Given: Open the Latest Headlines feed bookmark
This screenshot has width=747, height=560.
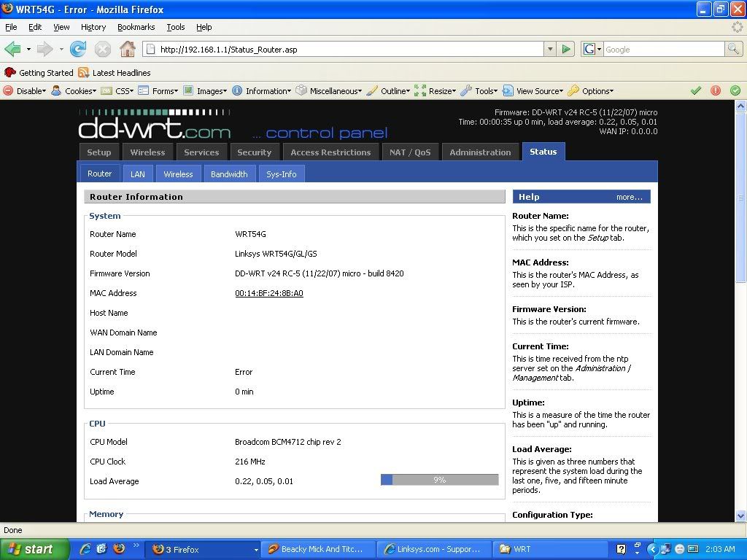Looking at the screenshot, I should (x=115, y=73).
